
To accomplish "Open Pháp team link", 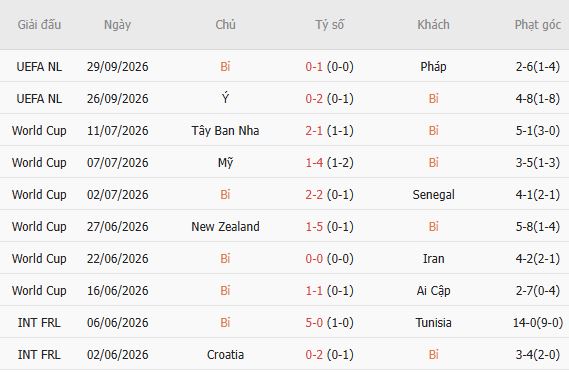I will click(x=433, y=67).
